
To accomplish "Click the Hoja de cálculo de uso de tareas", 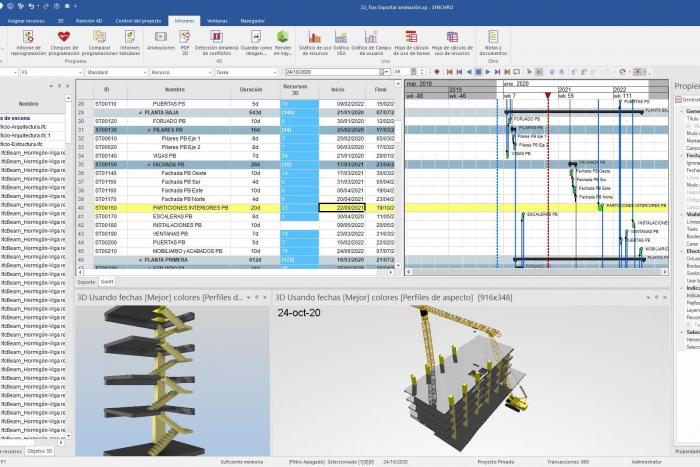I will tap(412, 42).
